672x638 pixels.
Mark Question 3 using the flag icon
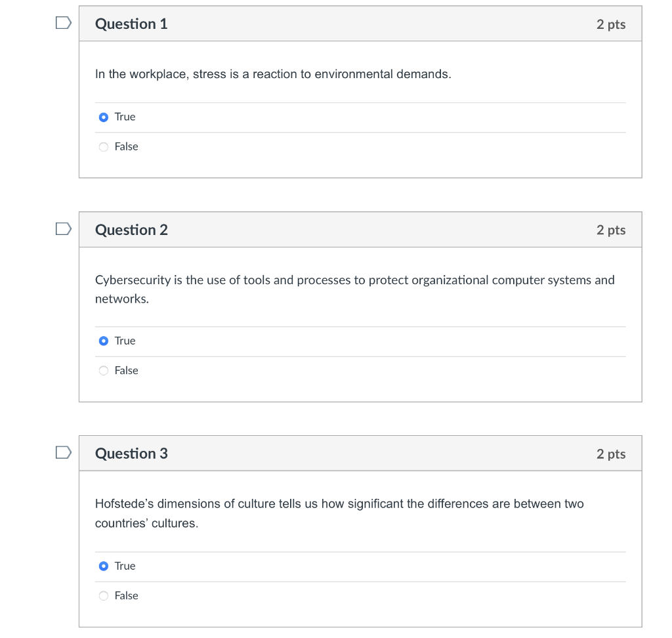pos(62,453)
